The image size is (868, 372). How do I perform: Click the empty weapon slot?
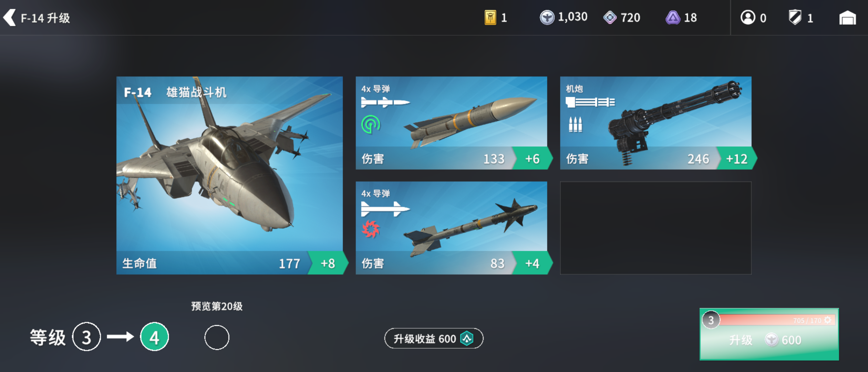656,228
